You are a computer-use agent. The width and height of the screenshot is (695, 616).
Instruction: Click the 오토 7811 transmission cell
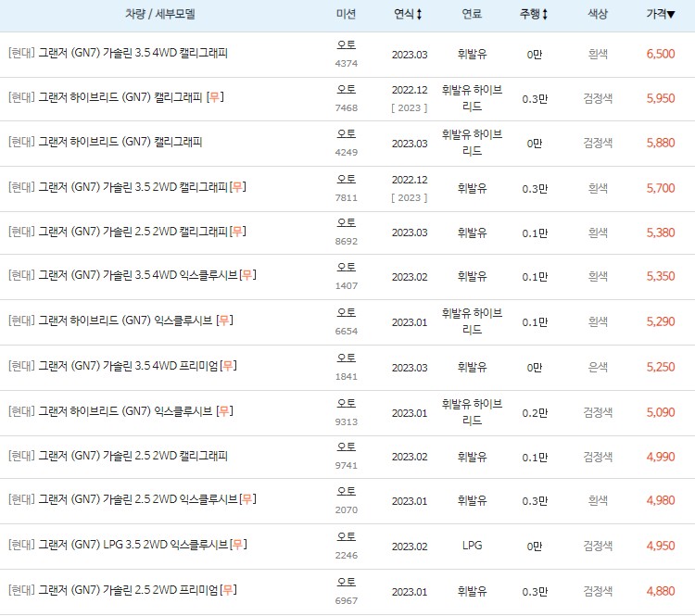[x=347, y=188]
